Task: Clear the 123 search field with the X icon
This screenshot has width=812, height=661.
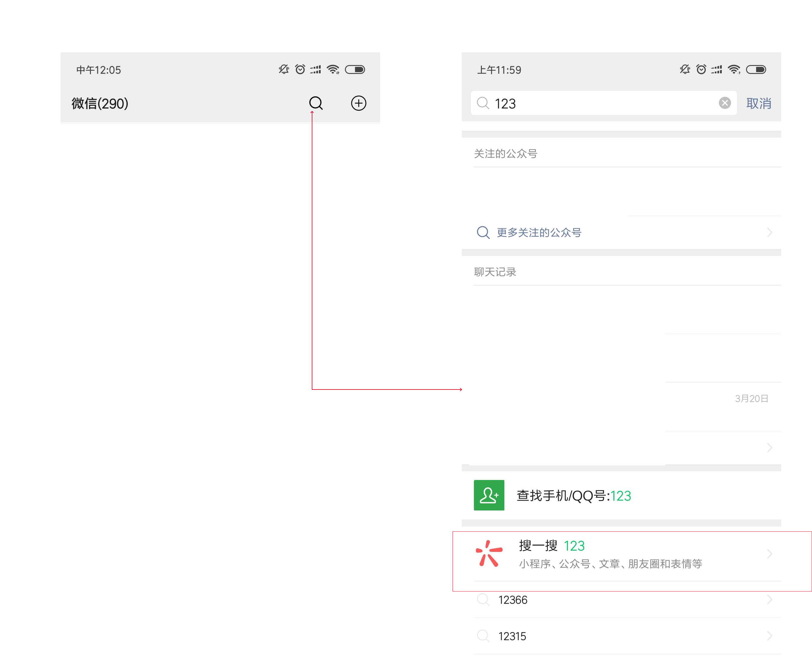Action: pos(724,103)
